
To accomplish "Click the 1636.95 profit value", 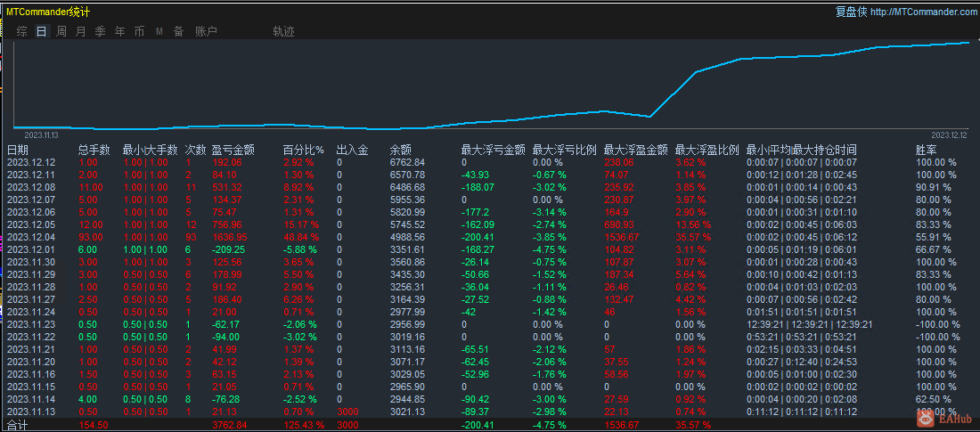I will tap(229, 237).
